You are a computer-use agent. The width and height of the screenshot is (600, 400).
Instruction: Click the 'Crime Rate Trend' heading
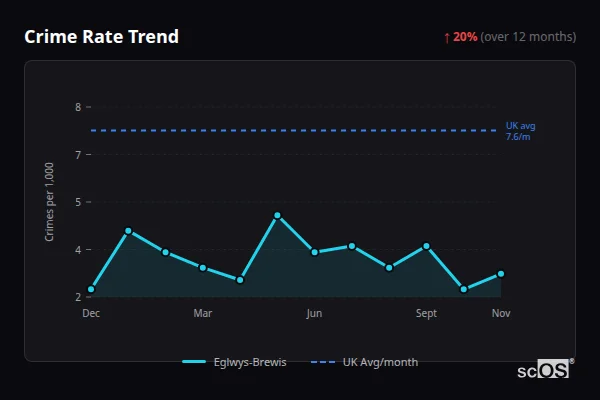point(101,37)
